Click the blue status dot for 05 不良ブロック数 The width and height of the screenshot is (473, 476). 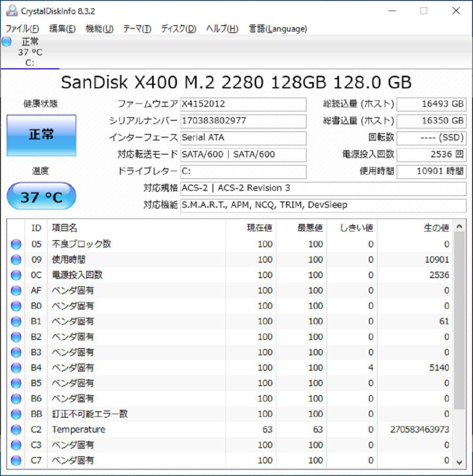15,244
